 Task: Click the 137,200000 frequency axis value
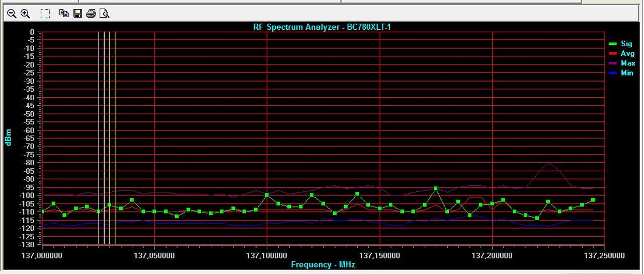pyautogui.click(x=492, y=256)
